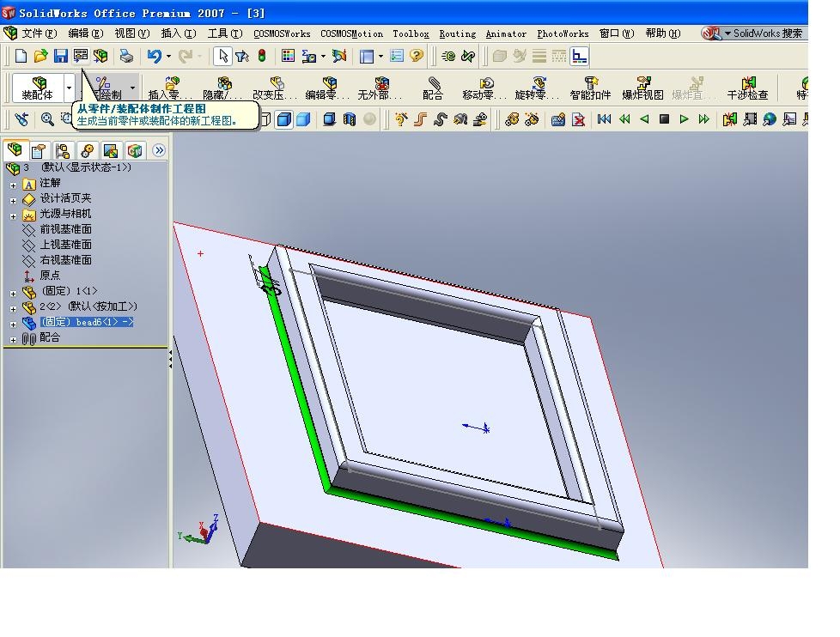
Task: Click 编辑零 Edit Component tool
Action: point(327,88)
